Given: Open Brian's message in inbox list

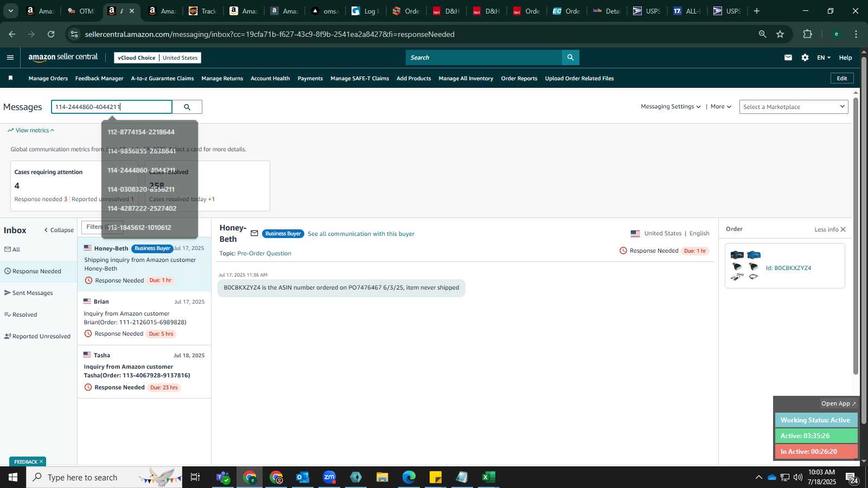Looking at the screenshot, I should click(144, 318).
